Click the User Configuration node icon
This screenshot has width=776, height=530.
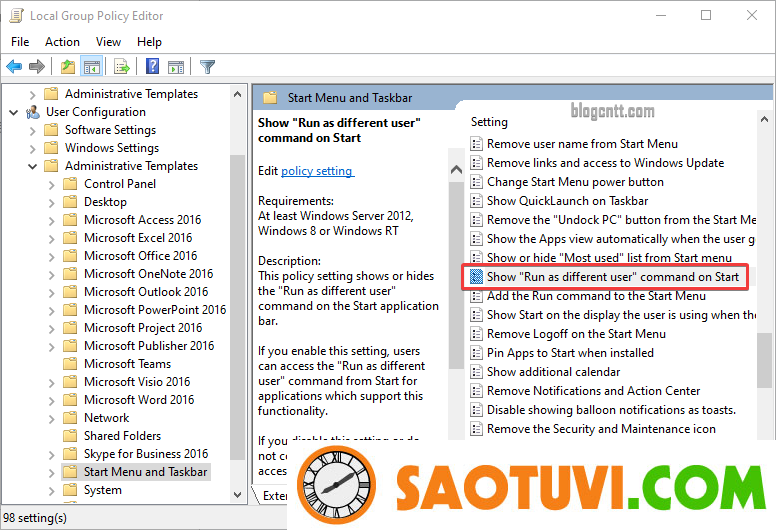pos(33,112)
